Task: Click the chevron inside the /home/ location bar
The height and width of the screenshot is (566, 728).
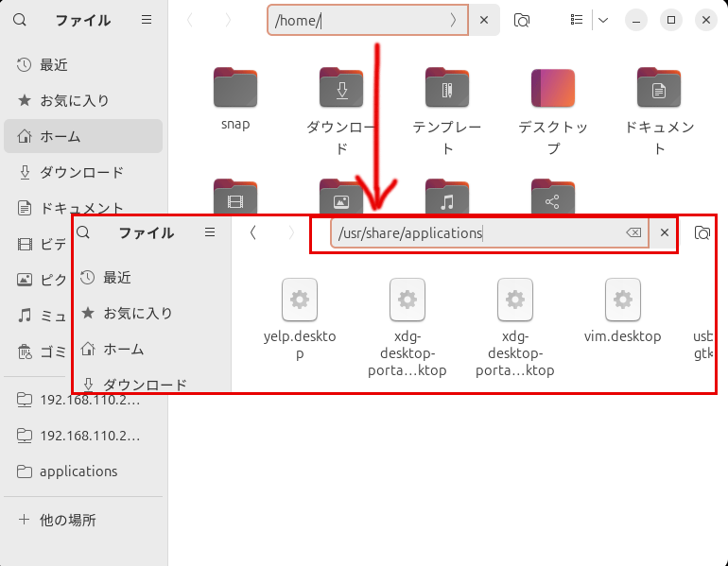Action: pyautogui.click(x=453, y=20)
